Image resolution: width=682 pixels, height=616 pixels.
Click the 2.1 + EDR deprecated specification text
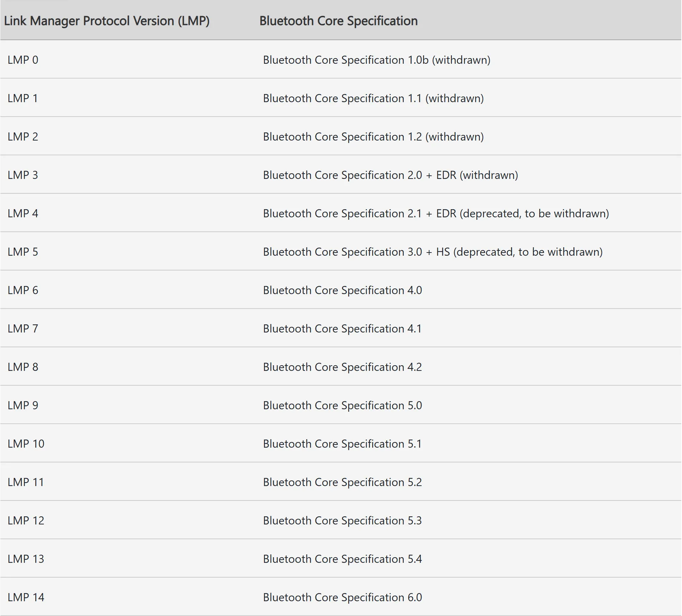436,213
